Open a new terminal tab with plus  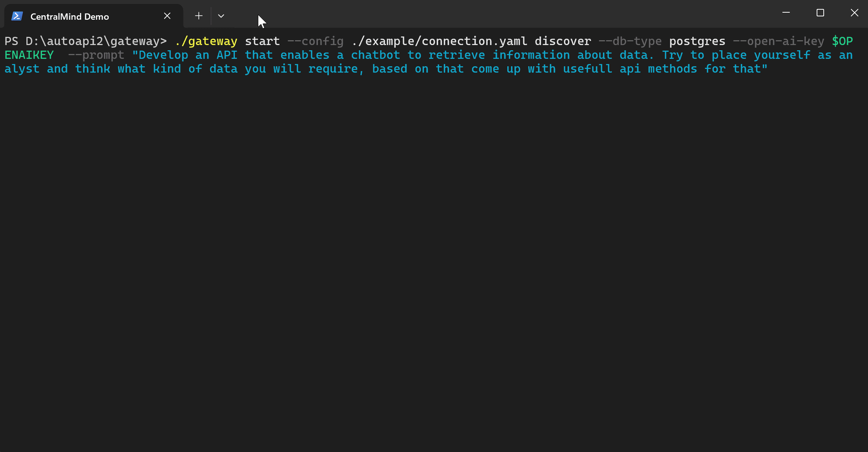(199, 16)
